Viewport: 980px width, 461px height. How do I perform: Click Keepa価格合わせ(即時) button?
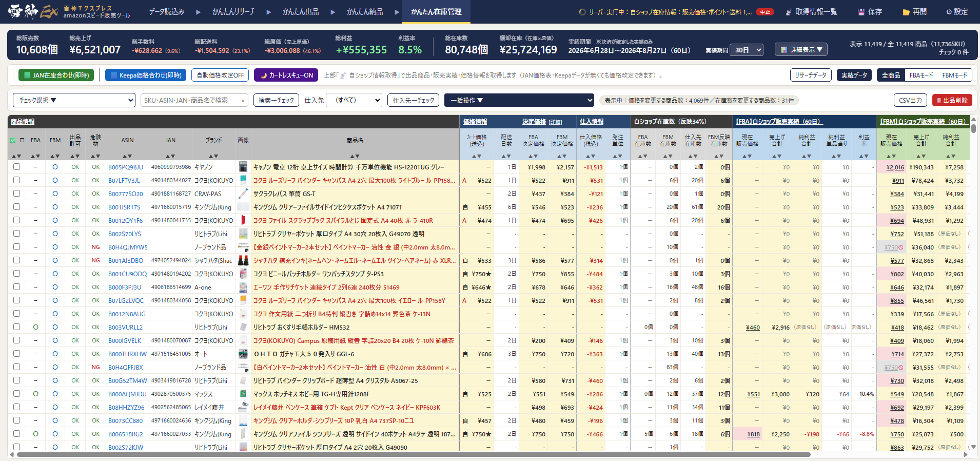(x=146, y=75)
